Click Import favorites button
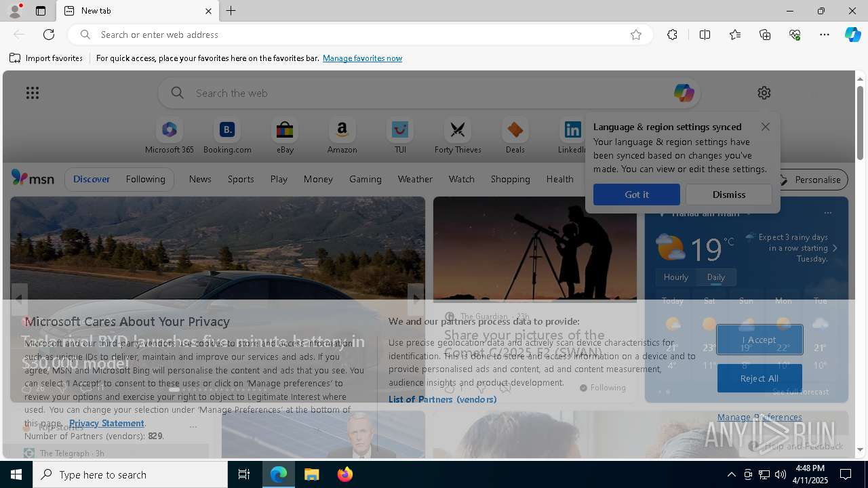This screenshot has width=868, height=488. point(46,58)
